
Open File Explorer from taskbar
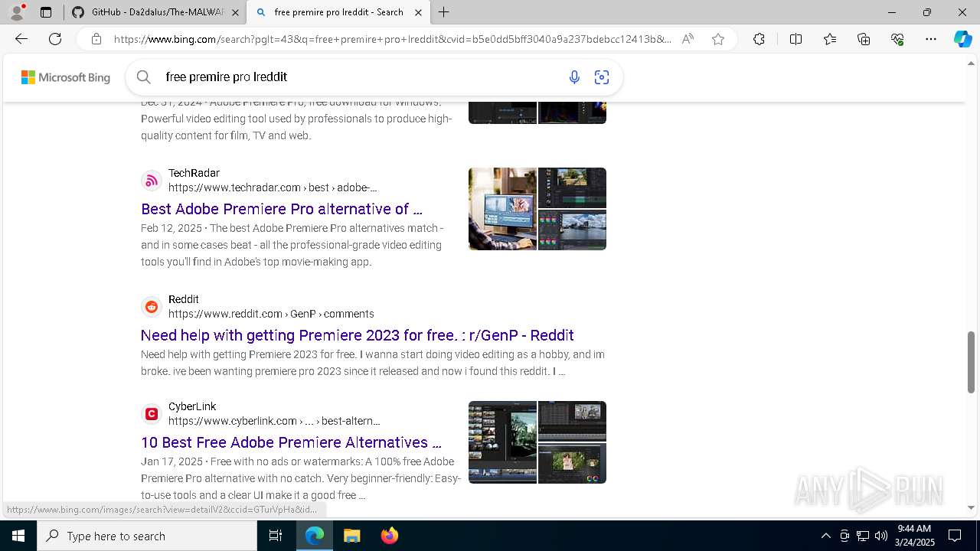351,536
